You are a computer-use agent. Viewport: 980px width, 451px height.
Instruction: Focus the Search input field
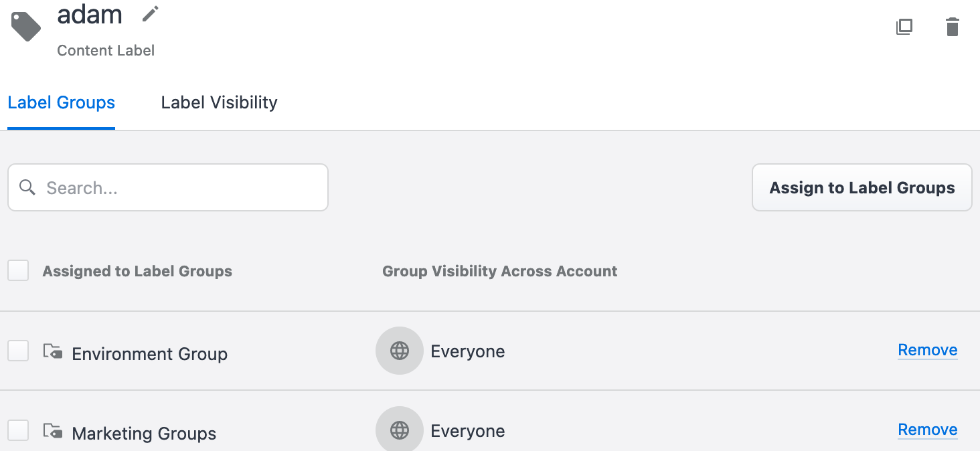[x=181, y=188]
